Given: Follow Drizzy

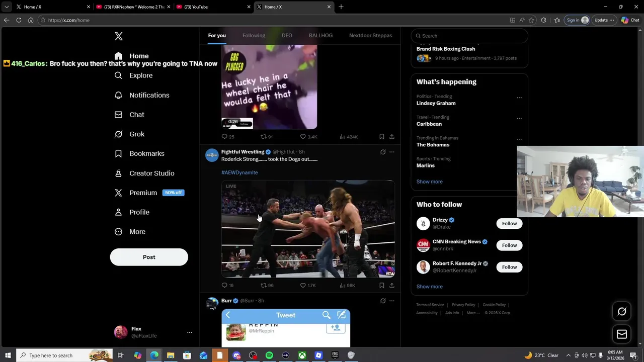Looking at the screenshot, I should tap(509, 223).
